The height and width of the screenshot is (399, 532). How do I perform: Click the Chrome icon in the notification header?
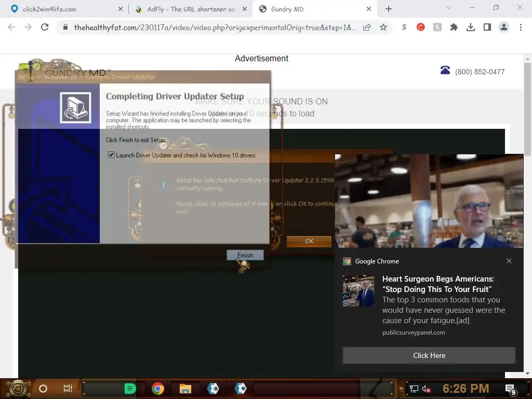pyautogui.click(x=347, y=261)
